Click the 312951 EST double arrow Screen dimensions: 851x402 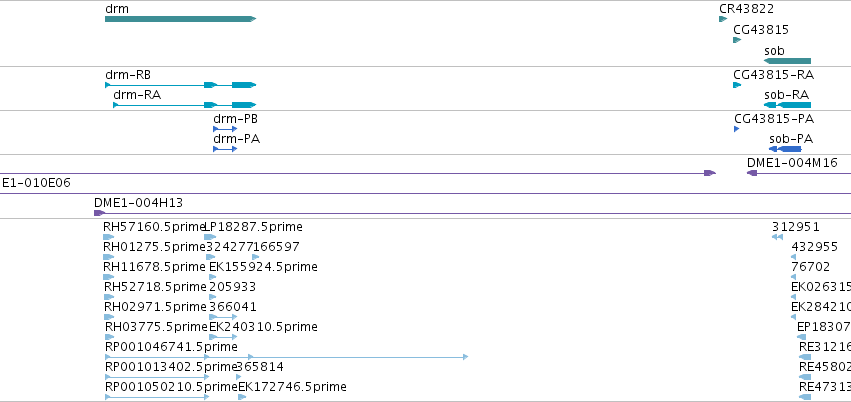click(x=777, y=237)
